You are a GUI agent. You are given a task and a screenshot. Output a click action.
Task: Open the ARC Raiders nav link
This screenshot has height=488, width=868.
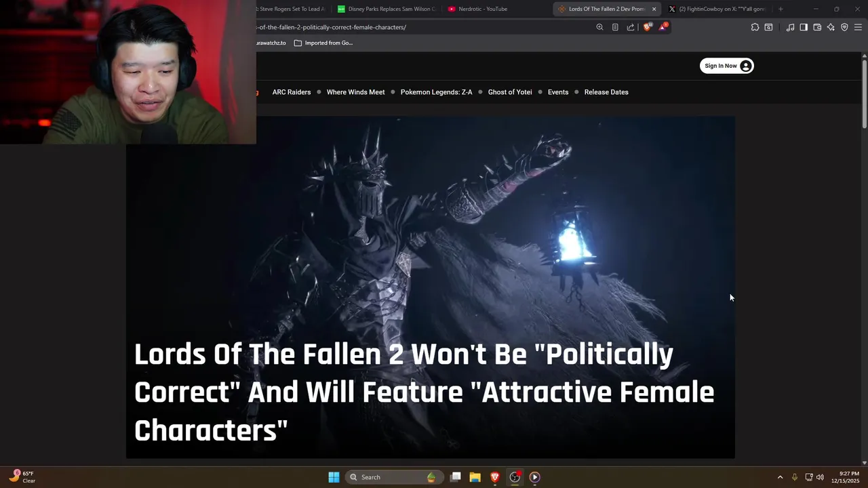click(292, 92)
